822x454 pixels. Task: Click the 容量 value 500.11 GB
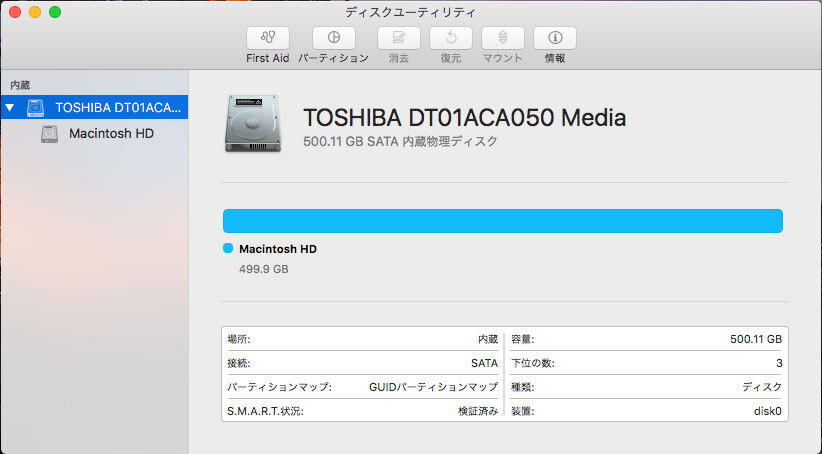pyautogui.click(x=756, y=339)
